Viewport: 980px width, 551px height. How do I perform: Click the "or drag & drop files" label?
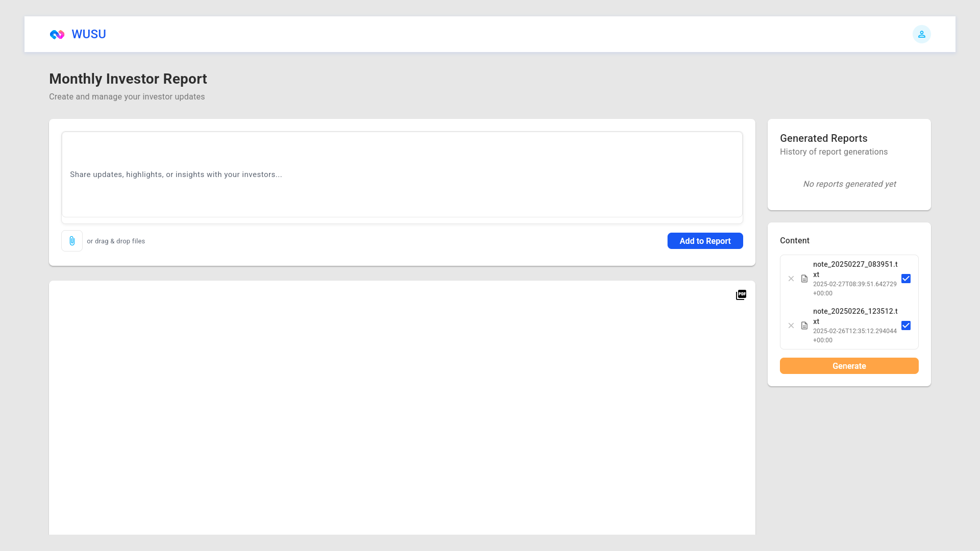pos(116,241)
